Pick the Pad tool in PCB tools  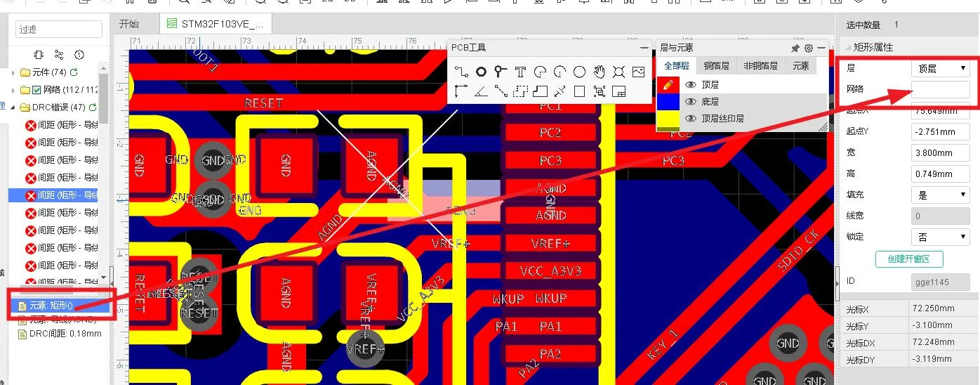click(481, 72)
